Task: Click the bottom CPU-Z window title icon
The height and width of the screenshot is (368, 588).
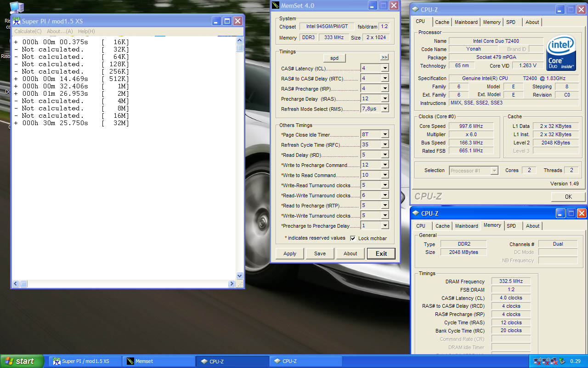Action: click(x=415, y=213)
